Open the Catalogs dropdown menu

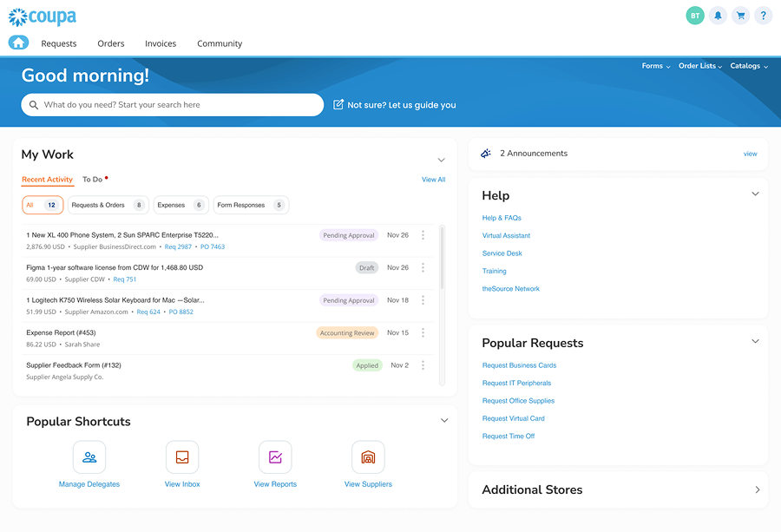point(748,66)
